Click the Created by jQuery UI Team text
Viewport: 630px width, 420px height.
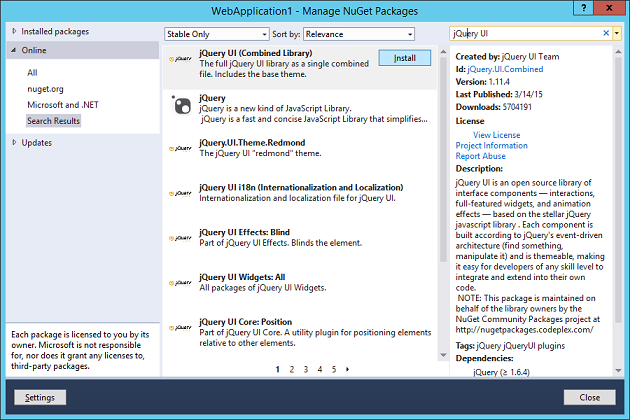click(507, 57)
